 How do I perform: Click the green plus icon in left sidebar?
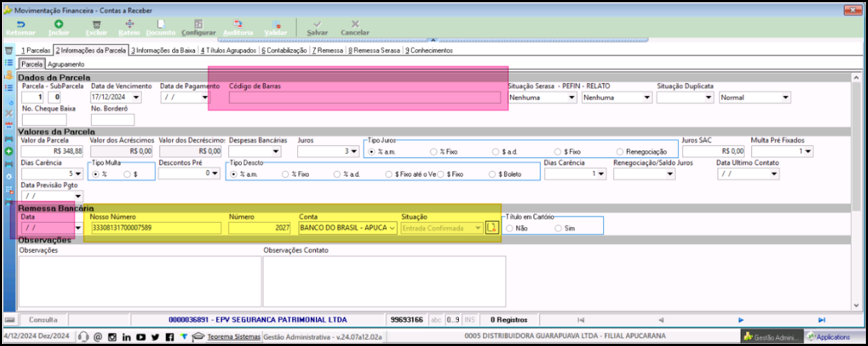pos(9,151)
